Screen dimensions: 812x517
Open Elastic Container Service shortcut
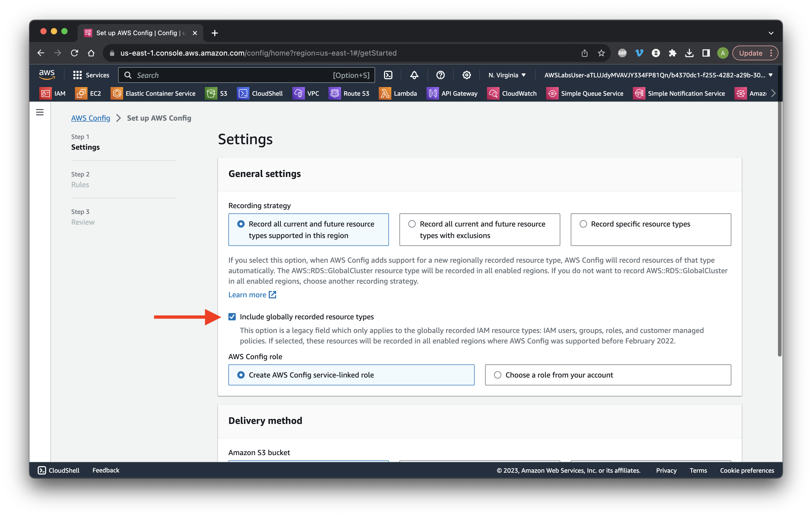(x=153, y=94)
